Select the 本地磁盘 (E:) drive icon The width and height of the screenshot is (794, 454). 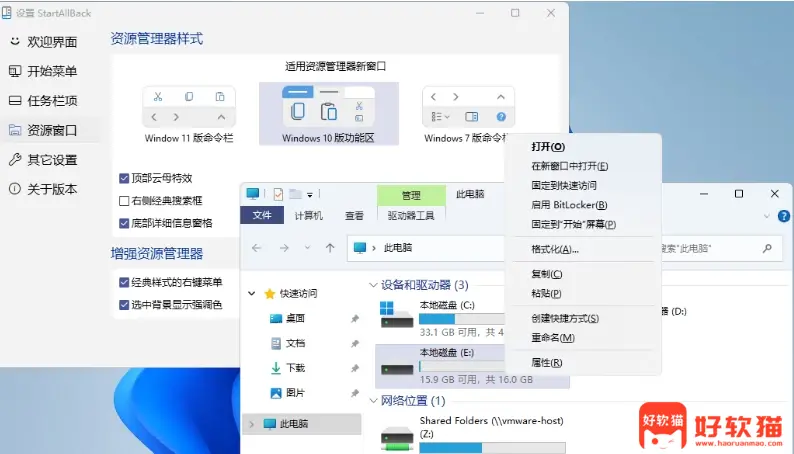click(396, 369)
